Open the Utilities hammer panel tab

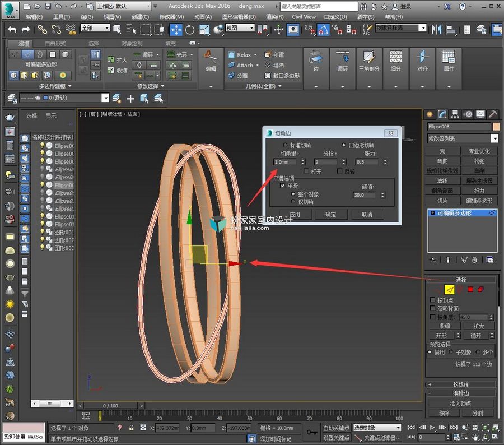coord(493,114)
